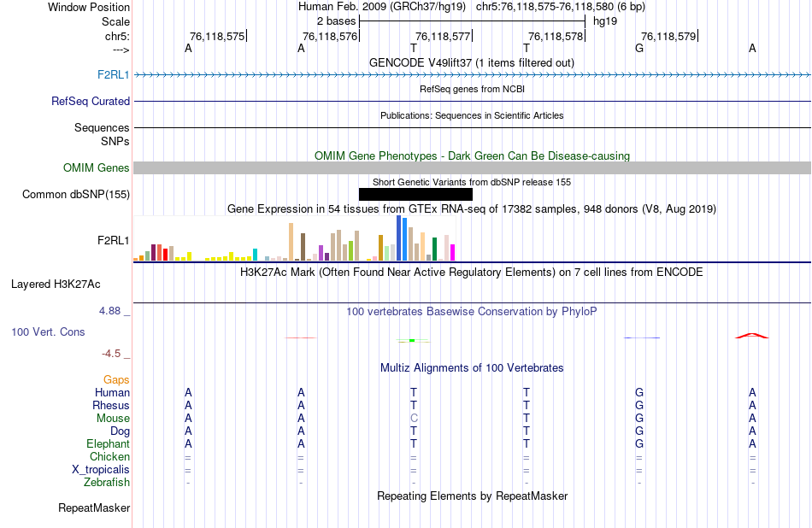Click the blue PhyloP conservation line
The height and width of the screenshot is (528, 812).
pyautogui.click(x=642, y=337)
